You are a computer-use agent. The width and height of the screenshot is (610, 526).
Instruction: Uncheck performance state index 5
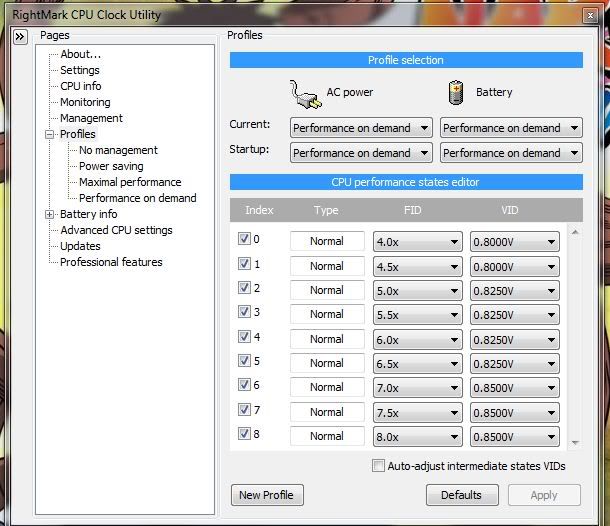[x=244, y=361]
